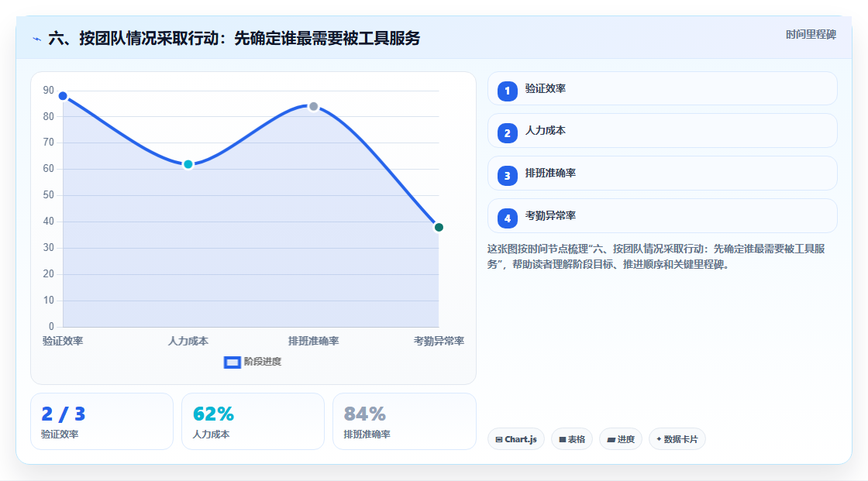Viewport: 868px width, 481px height.
Task: Click the 排班准确率 caption under 84%
Action: [367, 435]
